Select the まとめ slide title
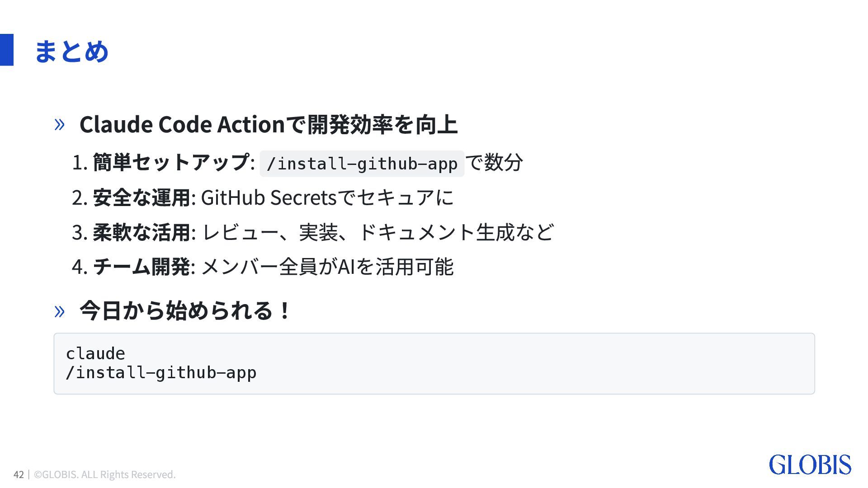868x488 pixels. point(71,51)
